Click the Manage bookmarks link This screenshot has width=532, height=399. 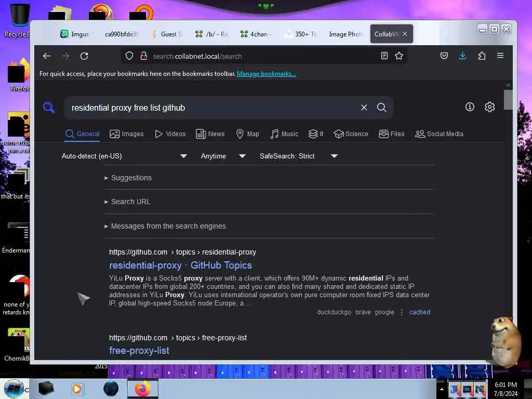point(267,74)
